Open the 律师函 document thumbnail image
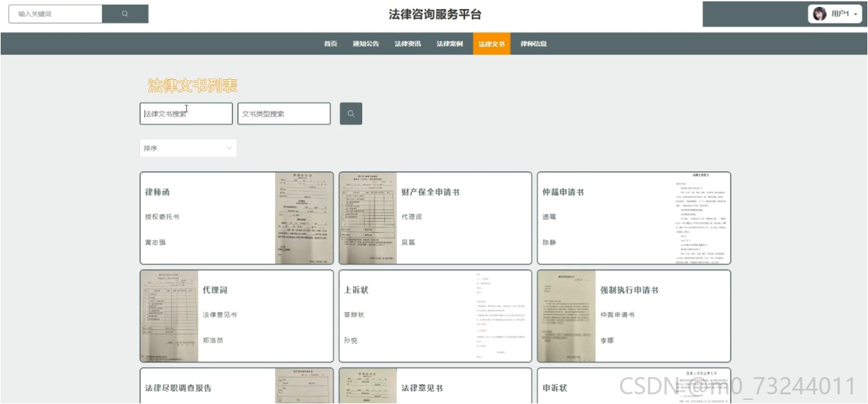The image size is (868, 404). pyautogui.click(x=304, y=218)
